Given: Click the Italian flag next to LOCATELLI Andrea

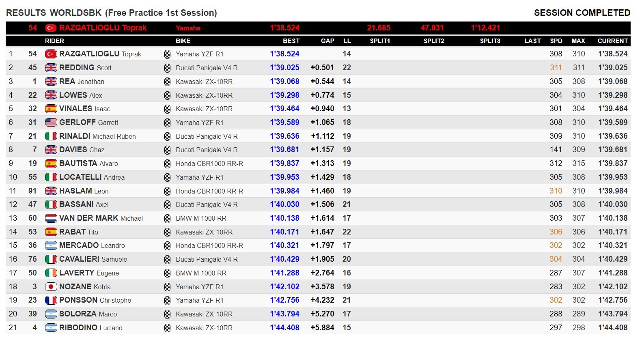Looking at the screenshot, I should point(51,177).
